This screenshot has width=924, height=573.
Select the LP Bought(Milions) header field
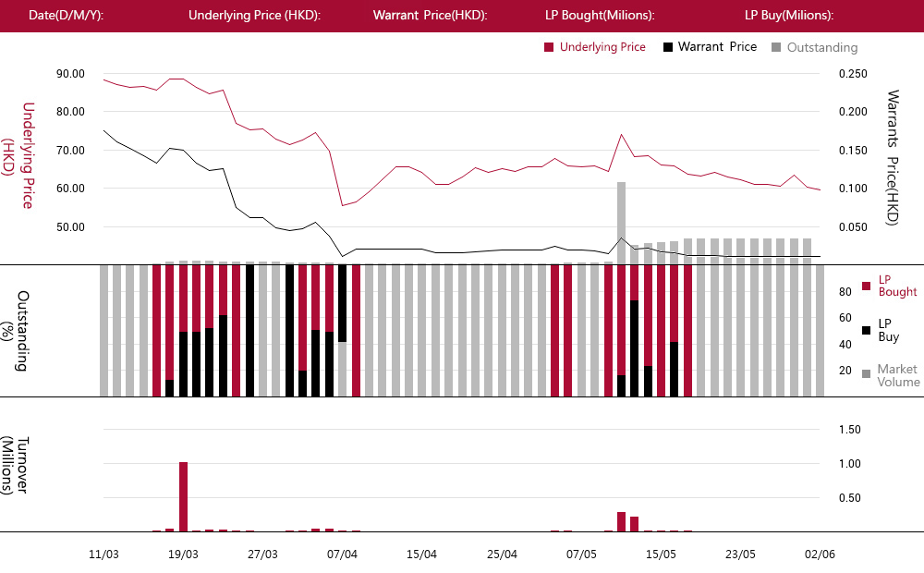point(600,16)
